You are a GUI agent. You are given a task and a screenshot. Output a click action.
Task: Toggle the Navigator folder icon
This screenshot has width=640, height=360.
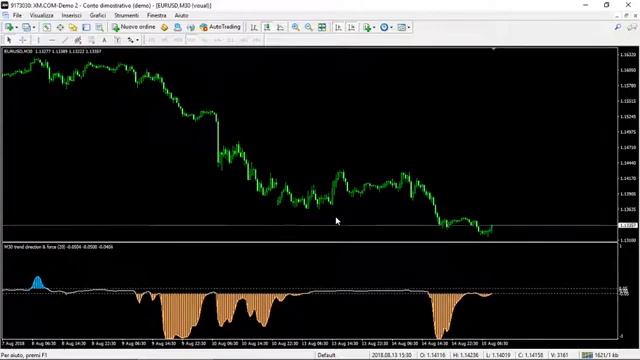(73, 27)
